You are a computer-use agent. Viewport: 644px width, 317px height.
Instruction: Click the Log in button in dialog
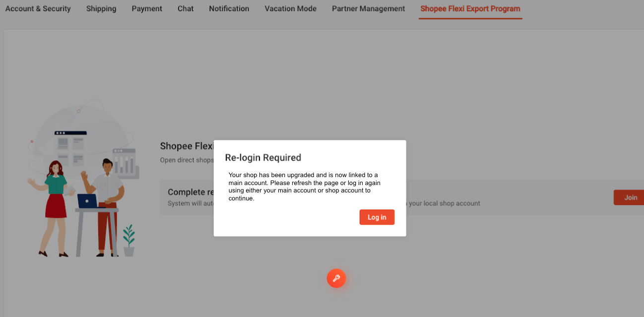pos(377,217)
